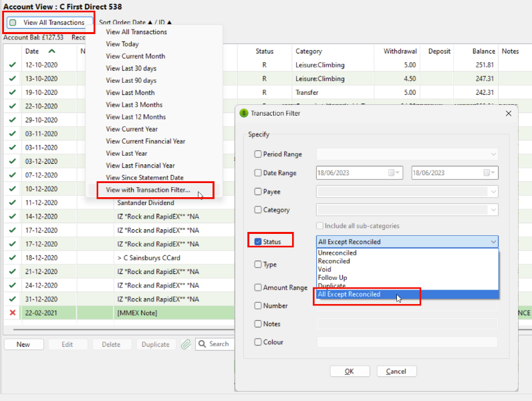Collapse the Status dropdown via its arrow
Viewport: 532px width, 401px height.
493,242
